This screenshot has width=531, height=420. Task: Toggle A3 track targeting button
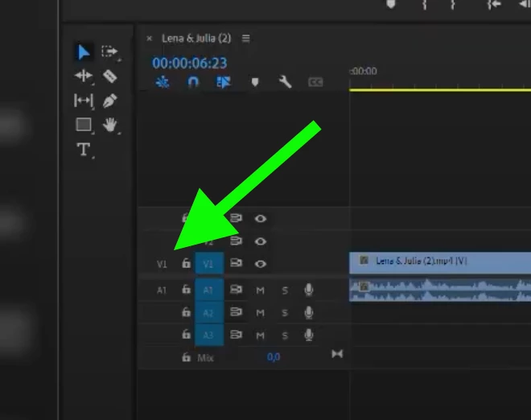coord(209,335)
